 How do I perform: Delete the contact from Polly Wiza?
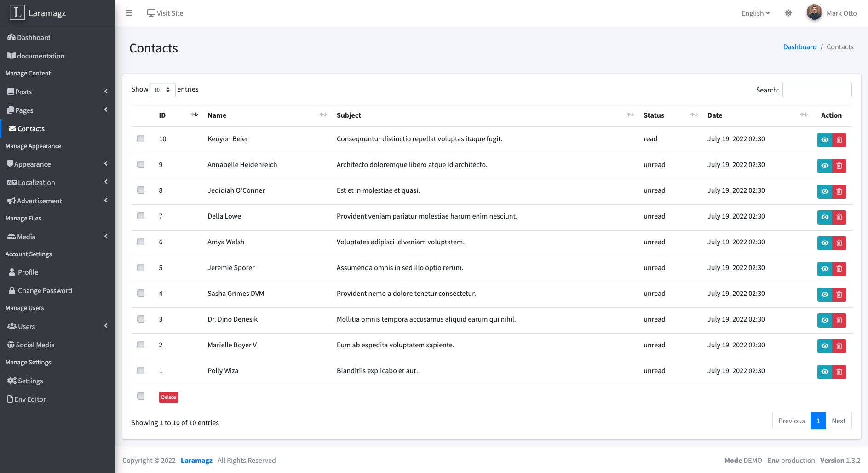click(839, 372)
